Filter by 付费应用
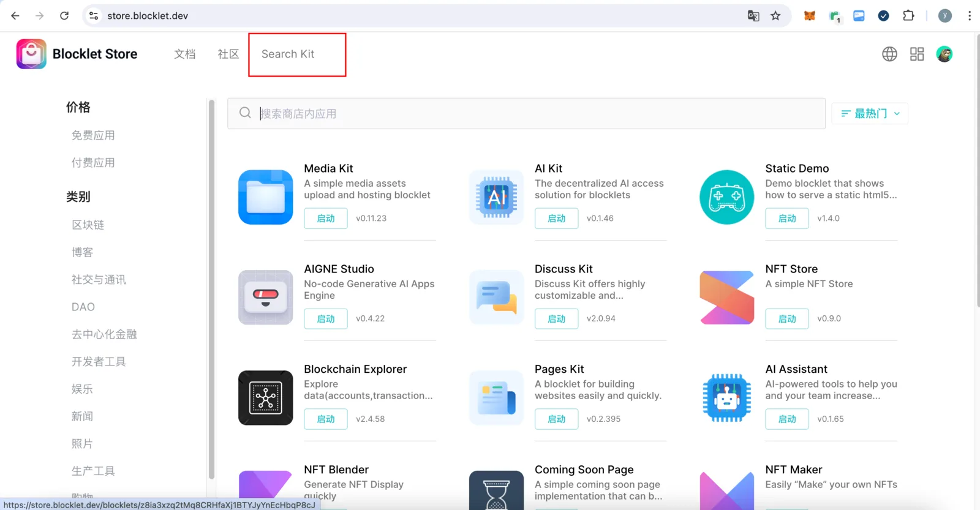The image size is (980, 510). click(93, 163)
